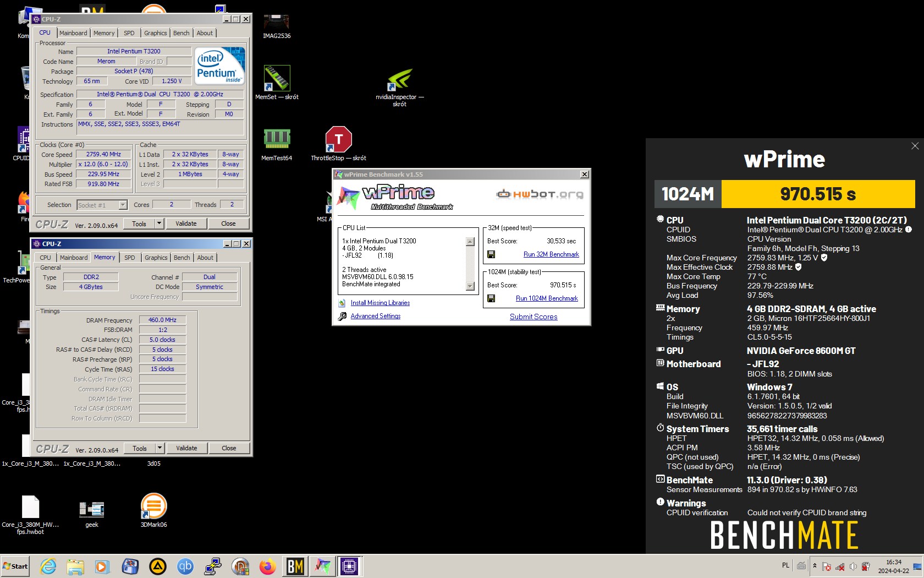
Task: Launch Windows Media Player from the taskbar
Action: [102, 566]
